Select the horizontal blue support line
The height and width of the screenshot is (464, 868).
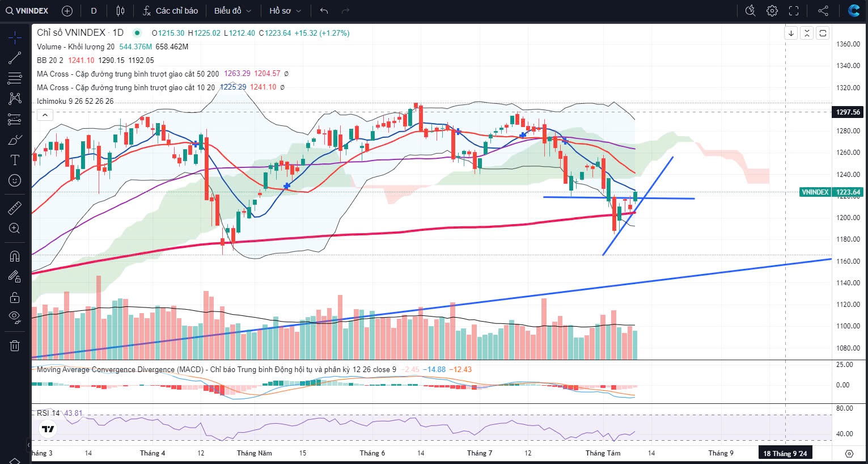(x=618, y=197)
